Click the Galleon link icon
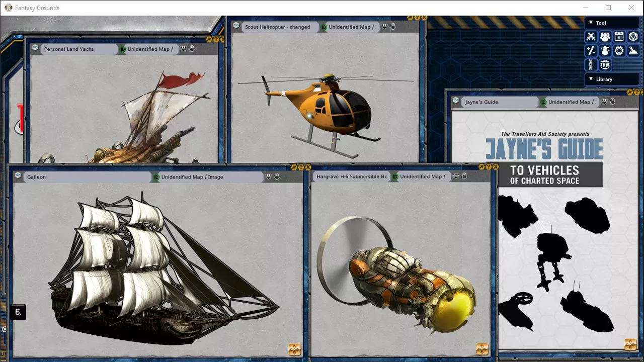Image resolution: width=644 pixels, height=362 pixels. point(18,175)
